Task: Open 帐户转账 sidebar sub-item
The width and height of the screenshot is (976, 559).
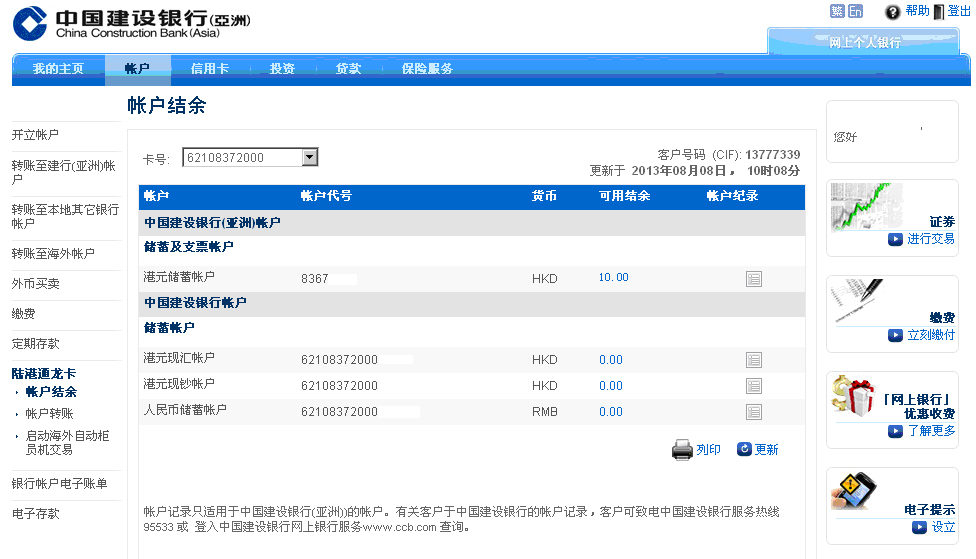Action: coord(49,413)
